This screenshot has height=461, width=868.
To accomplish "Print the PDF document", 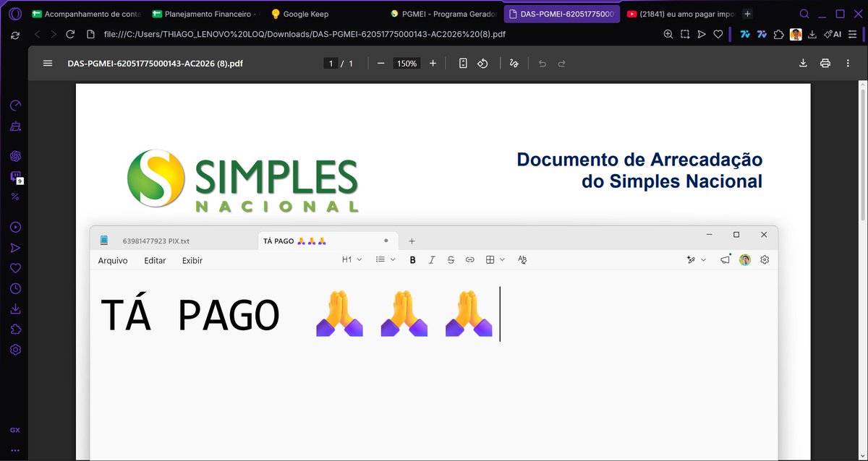I will click(825, 64).
